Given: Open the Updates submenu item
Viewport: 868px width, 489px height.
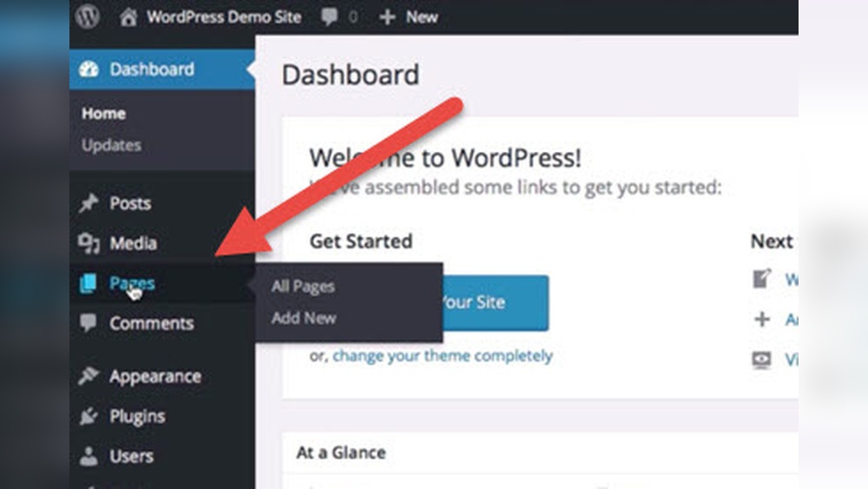Looking at the screenshot, I should [x=111, y=145].
